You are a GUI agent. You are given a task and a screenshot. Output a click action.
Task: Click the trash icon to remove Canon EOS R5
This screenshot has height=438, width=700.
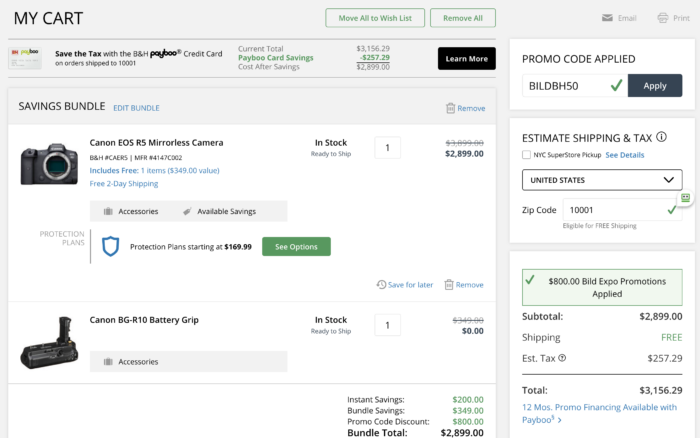449,285
